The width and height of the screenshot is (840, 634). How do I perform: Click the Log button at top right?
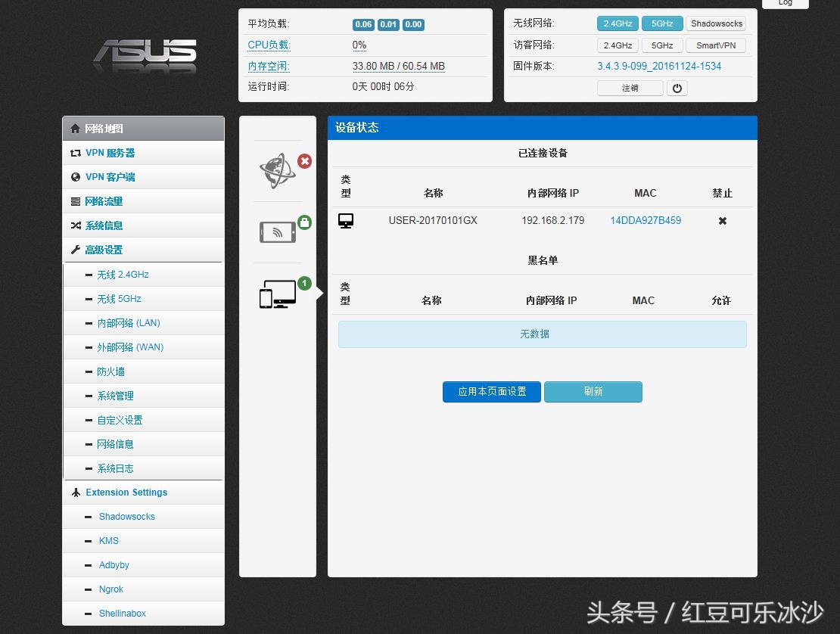pyautogui.click(x=784, y=3)
